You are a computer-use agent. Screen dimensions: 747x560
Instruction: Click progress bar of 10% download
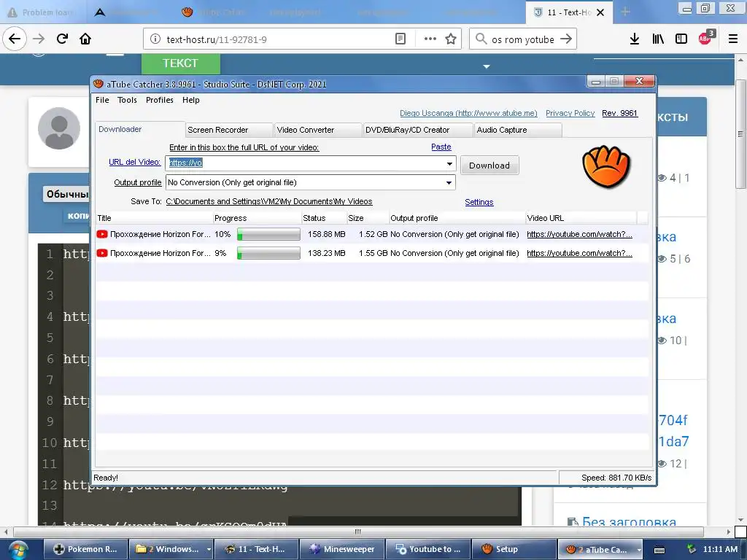[268, 234]
